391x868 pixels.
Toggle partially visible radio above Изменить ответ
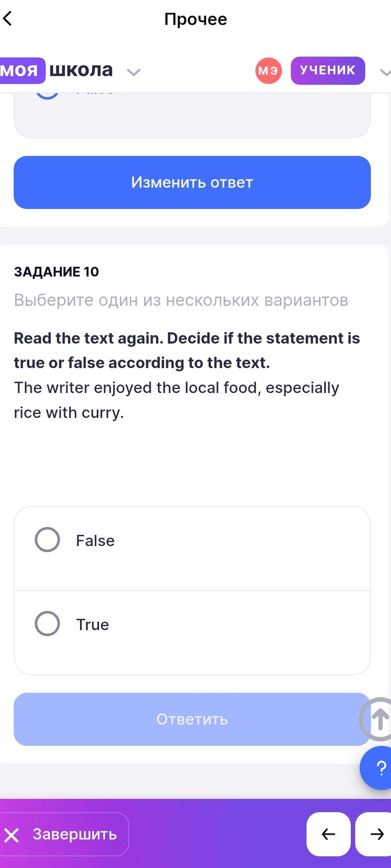coord(48,96)
